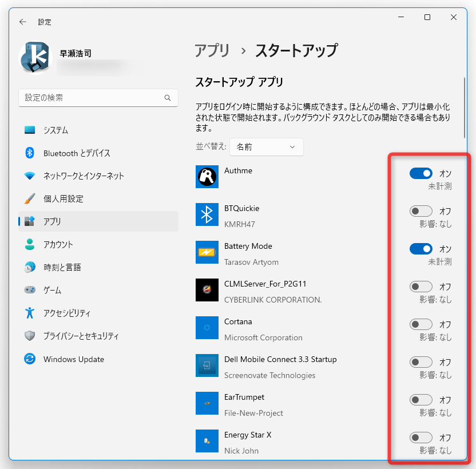The height and width of the screenshot is (469, 476).
Task: Click the アクセシビリティ figure icon
Action: [x=29, y=313]
